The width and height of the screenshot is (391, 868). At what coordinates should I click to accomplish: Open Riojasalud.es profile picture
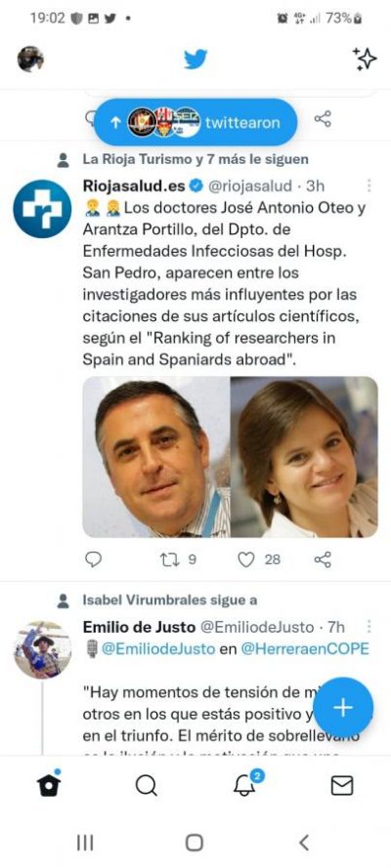click(x=42, y=209)
